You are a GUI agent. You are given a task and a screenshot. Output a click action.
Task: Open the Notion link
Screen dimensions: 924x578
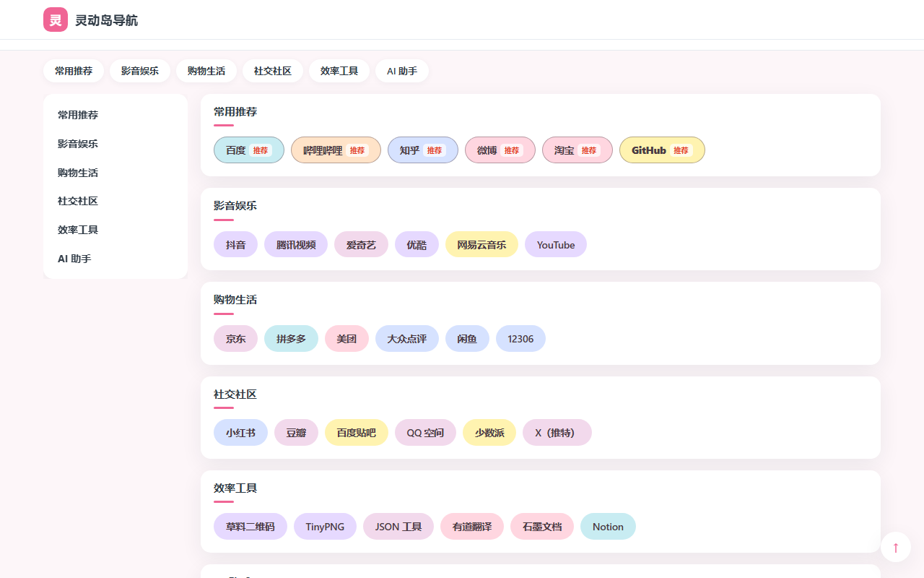[x=608, y=527]
